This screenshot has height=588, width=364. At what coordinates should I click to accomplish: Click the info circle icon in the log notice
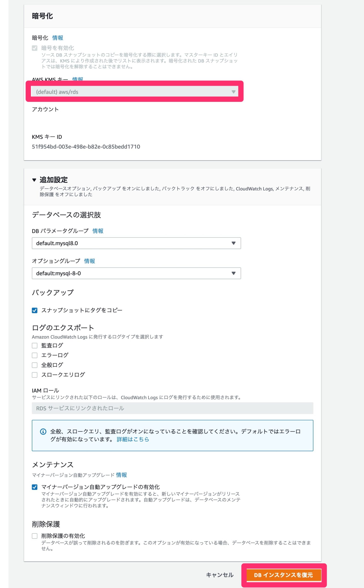pos(43,432)
